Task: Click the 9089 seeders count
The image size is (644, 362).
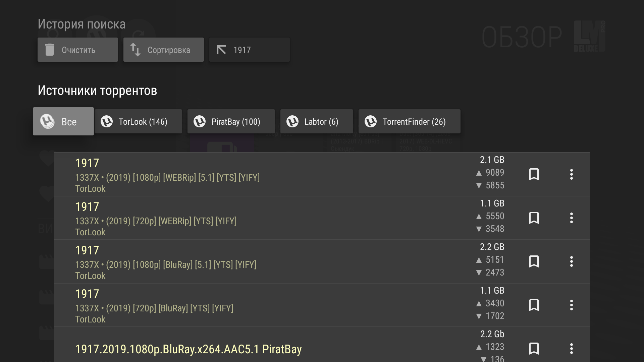Action: 495,173
